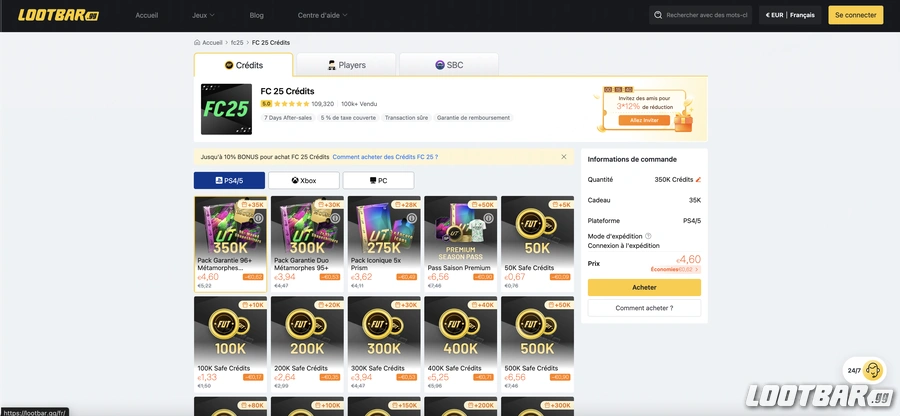Click Comment acheter ? button
This screenshot has height=416, width=900.
644,308
